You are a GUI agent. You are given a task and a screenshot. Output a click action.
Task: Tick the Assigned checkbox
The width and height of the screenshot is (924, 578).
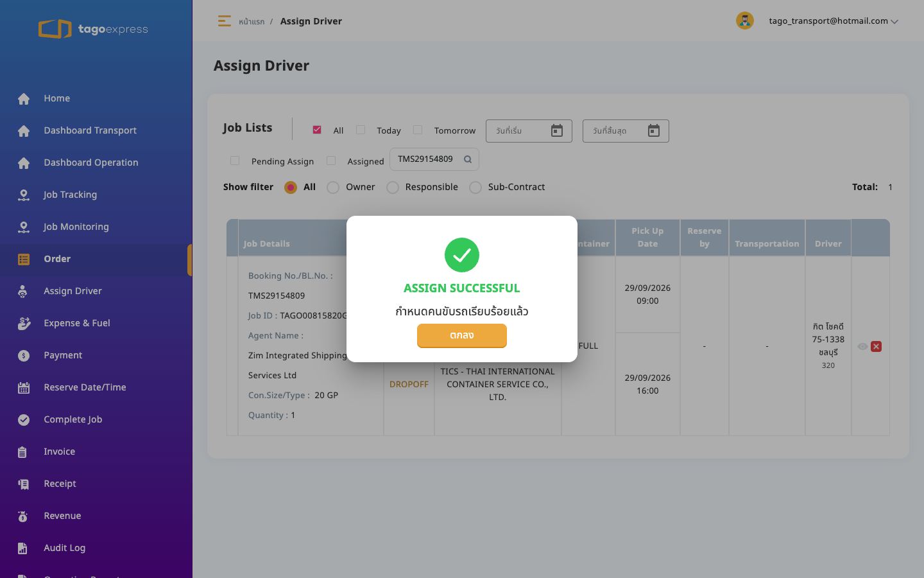click(331, 161)
